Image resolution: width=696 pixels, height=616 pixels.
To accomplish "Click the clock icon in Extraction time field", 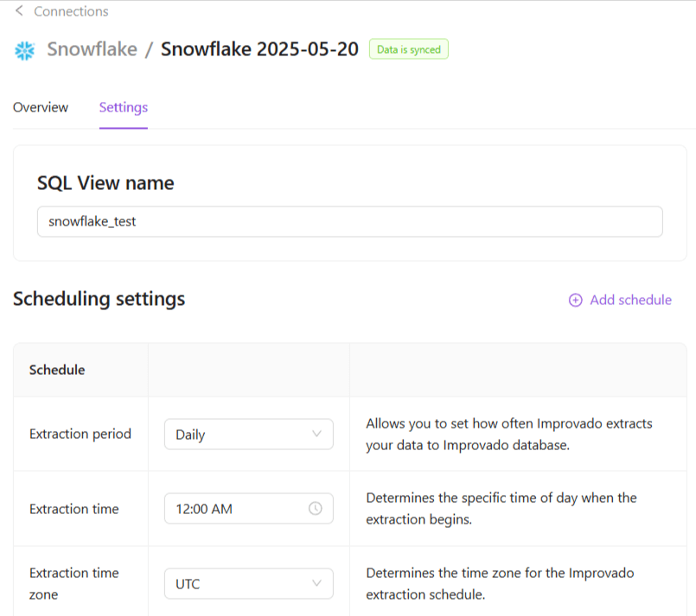I will (316, 509).
